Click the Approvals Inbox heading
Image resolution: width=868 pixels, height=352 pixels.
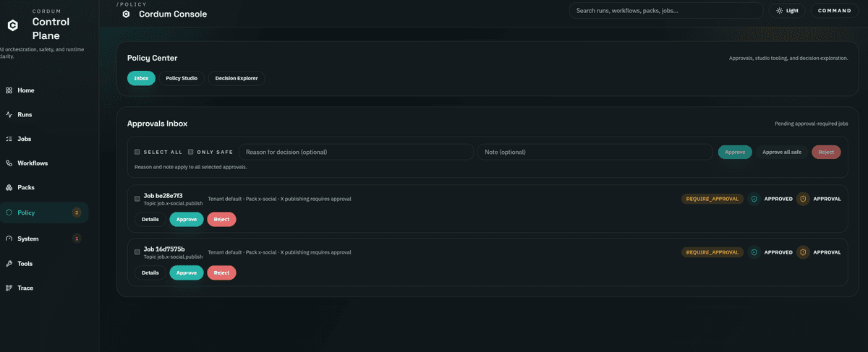[157, 124]
